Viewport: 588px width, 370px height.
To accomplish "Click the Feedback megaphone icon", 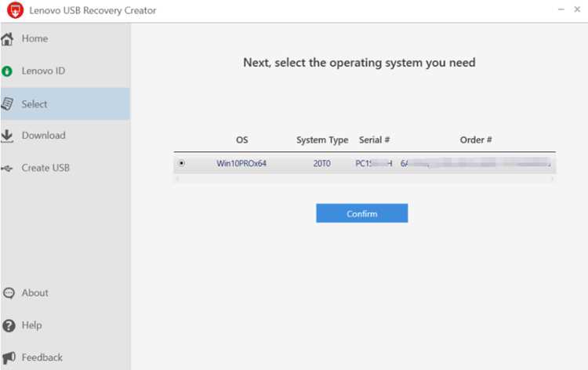I will pyautogui.click(x=9, y=357).
